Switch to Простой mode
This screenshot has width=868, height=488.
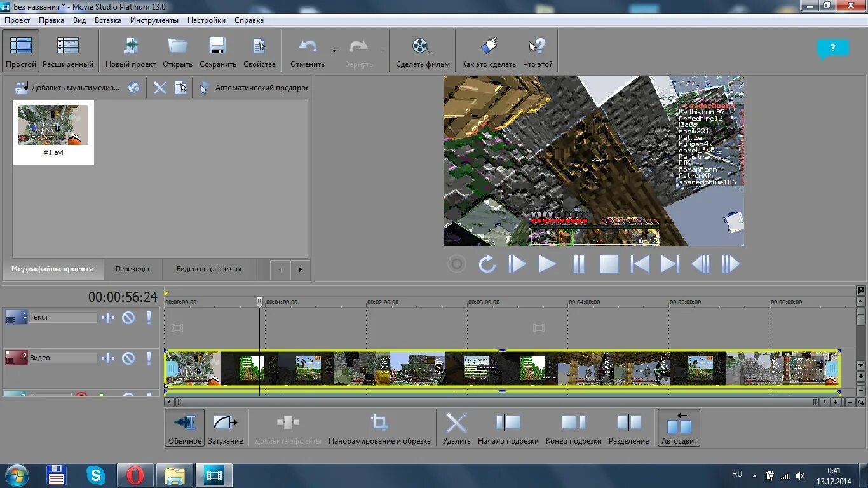pos(21,52)
